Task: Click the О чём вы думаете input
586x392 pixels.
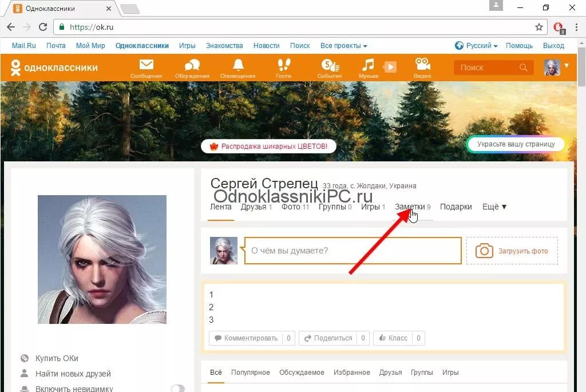Action: (353, 251)
